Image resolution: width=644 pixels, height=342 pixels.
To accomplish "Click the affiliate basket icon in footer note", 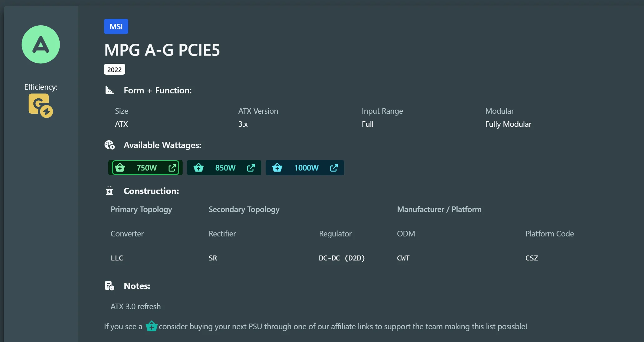I will 151,326.
